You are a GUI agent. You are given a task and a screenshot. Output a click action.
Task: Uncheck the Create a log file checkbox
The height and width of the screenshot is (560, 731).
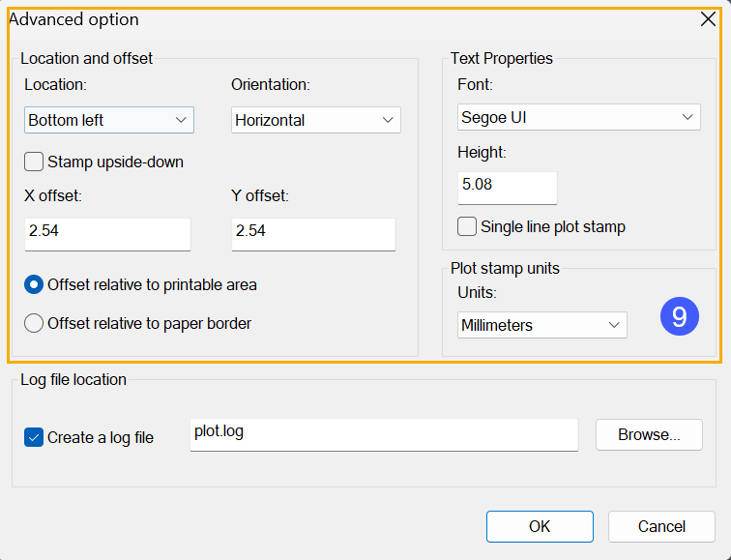tap(34, 437)
